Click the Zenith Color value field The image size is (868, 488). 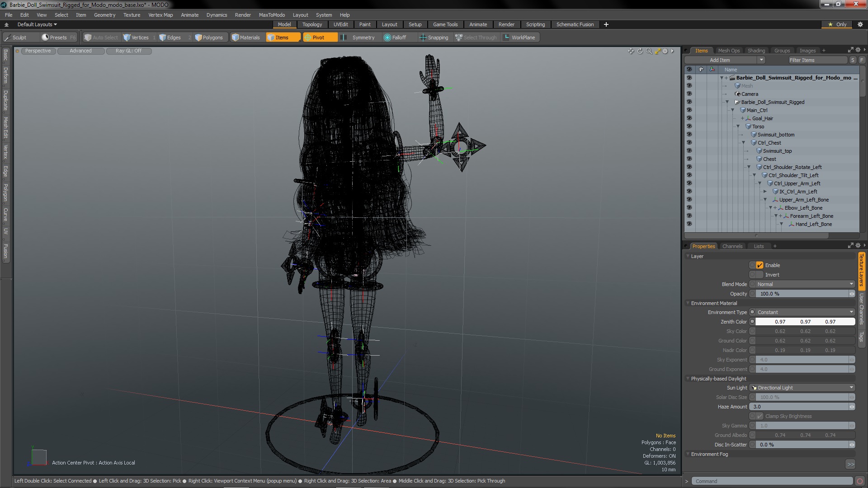click(805, 322)
